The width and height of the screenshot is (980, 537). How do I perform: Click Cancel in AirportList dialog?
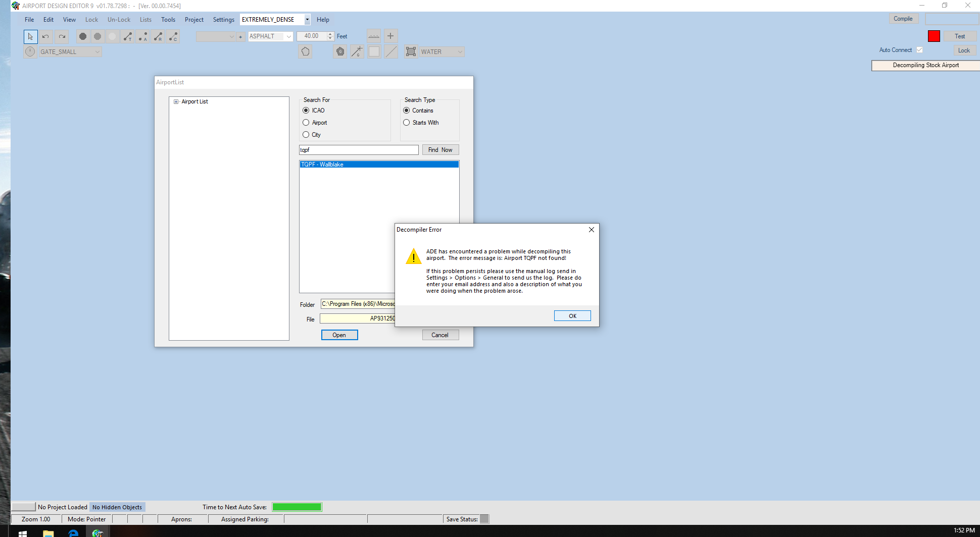pyautogui.click(x=440, y=335)
